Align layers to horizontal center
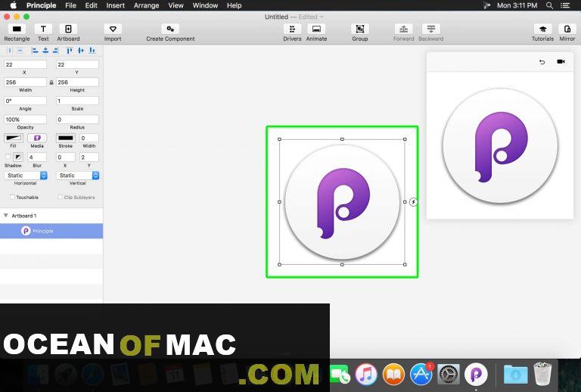 coord(45,51)
